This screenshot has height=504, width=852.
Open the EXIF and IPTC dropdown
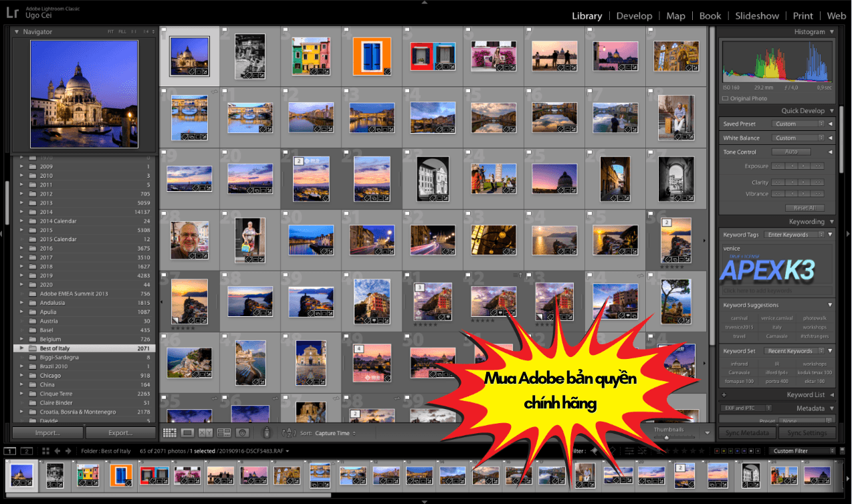746,408
